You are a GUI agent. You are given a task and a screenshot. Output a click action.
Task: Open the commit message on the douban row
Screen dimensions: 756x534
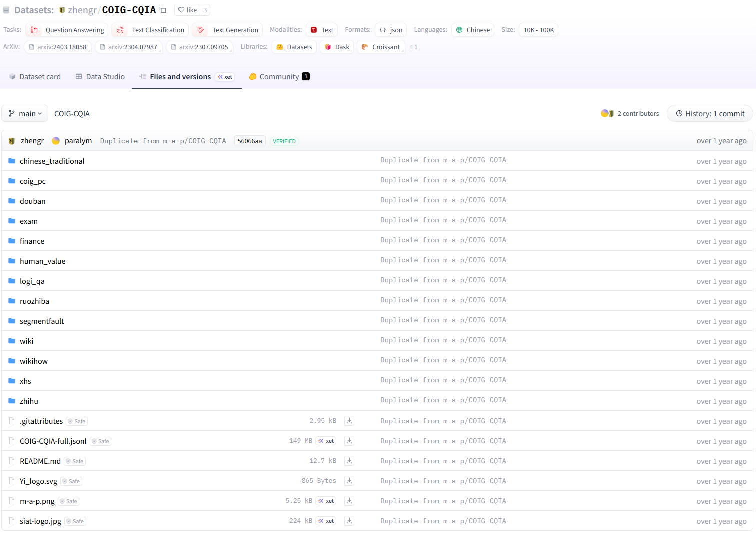point(443,200)
